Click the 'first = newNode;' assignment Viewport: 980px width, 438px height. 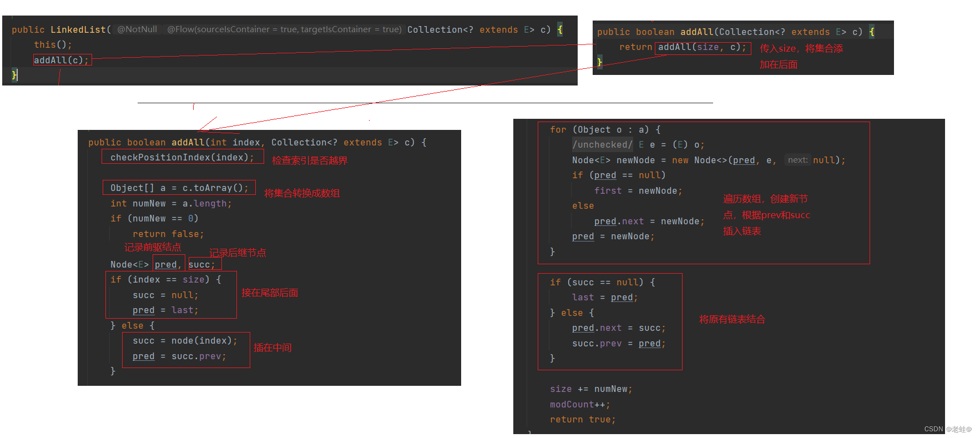[638, 190]
